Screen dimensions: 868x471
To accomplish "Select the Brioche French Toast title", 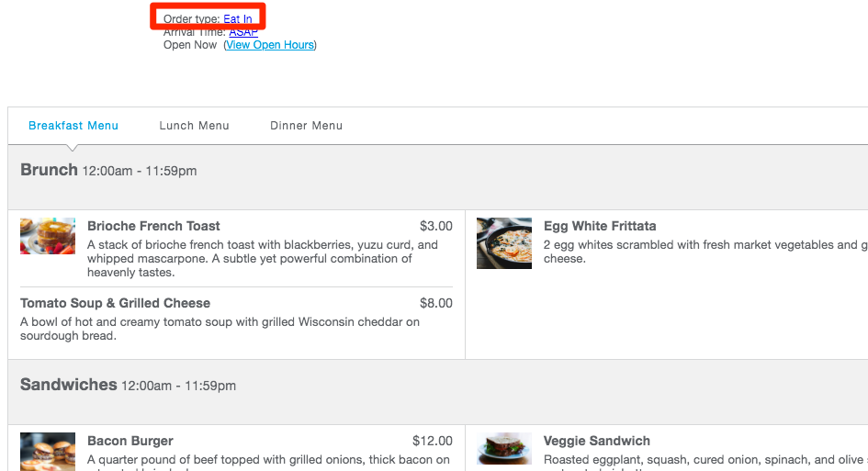I will [153, 226].
